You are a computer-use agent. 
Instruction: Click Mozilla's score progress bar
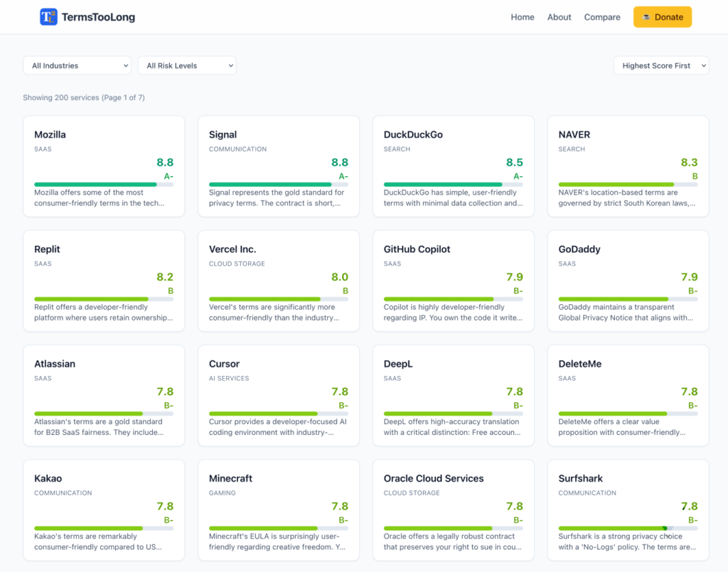click(104, 184)
